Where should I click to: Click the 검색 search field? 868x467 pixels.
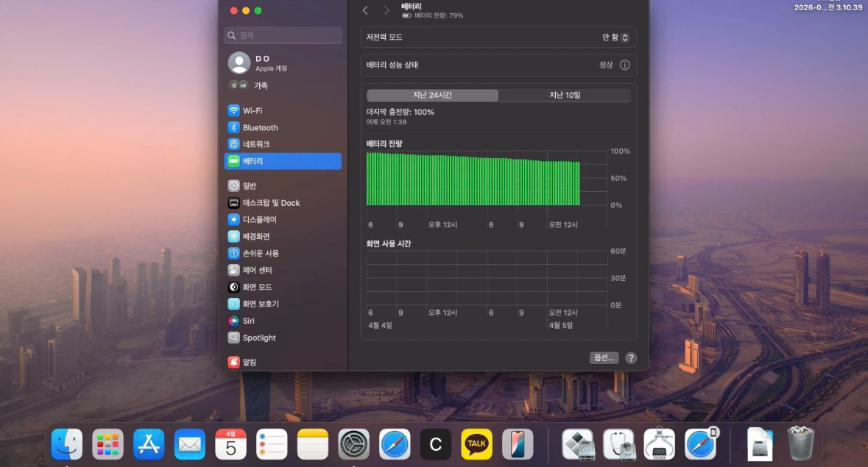coord(283,35)
